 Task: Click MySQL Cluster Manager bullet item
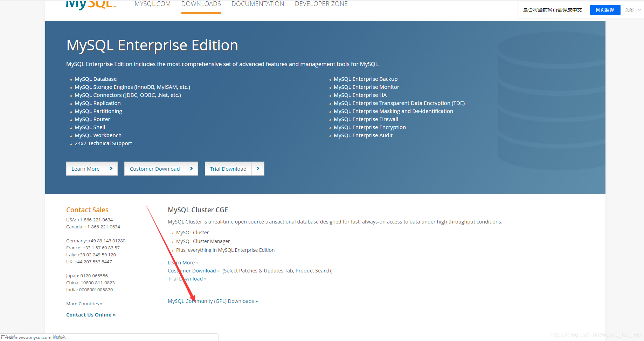[x=203, y=241]
